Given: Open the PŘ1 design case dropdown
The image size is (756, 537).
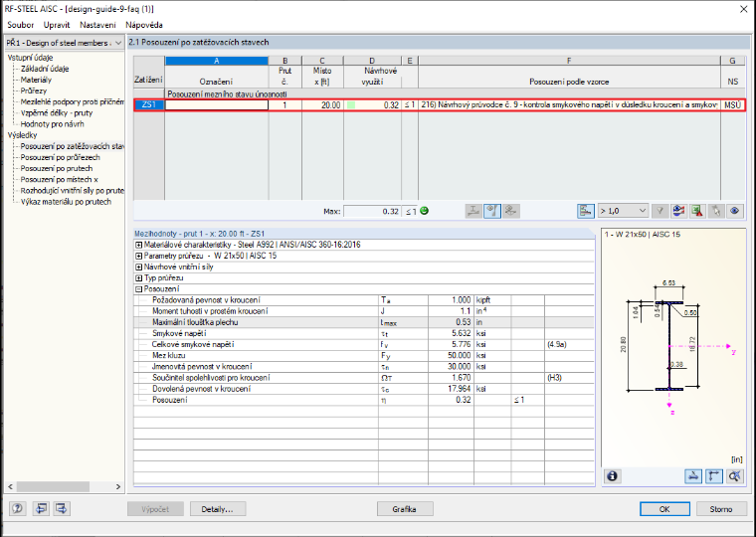Looking at the screenshot, I should tap(64, 43).
